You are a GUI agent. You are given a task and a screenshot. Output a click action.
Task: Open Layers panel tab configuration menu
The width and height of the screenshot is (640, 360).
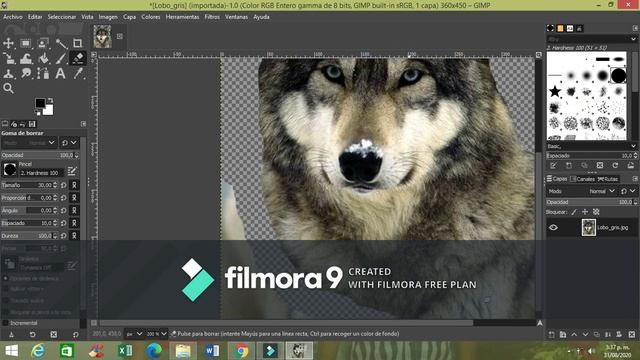(635, 179)
